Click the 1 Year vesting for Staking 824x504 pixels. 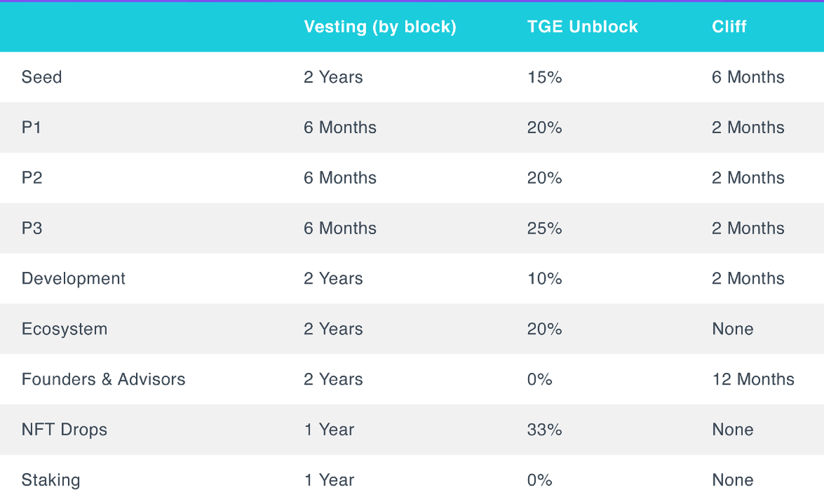pos(329,480)
